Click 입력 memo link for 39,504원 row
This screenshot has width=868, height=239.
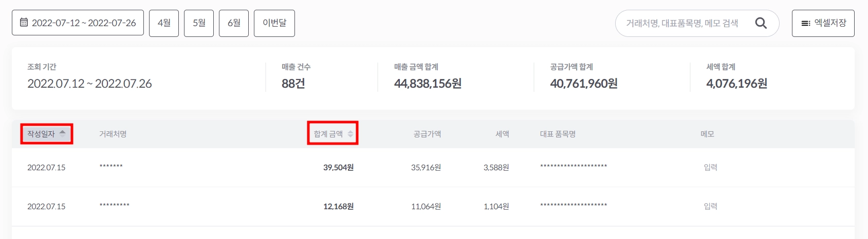tap(710, 167)
